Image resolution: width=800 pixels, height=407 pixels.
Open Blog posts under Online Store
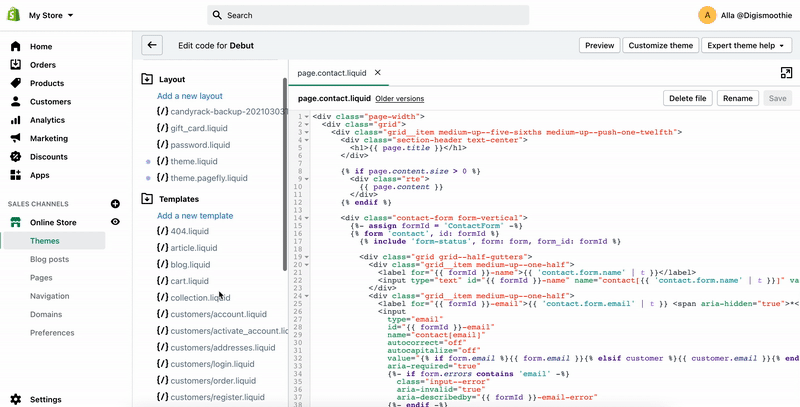point(49,259)
